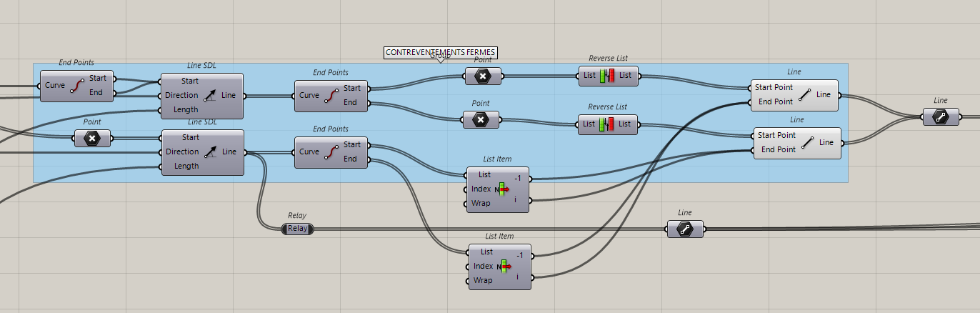The width and height of the screenshot is (980, 313).
Task: Click the Point parameter left of lower Line SDL
Action: tap(92, 139)
